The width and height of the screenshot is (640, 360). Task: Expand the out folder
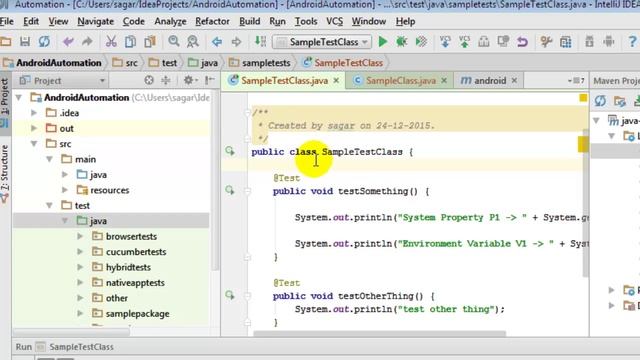(34, 129)
